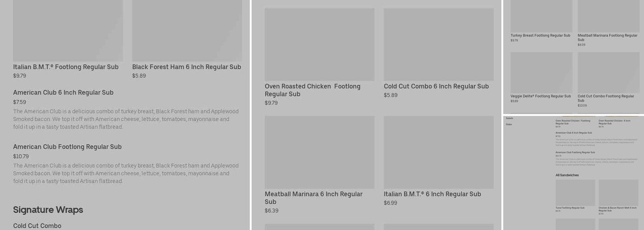Open the Tuna Footlong Regular Sub image
Screen dimensions: 644x230
575,192
